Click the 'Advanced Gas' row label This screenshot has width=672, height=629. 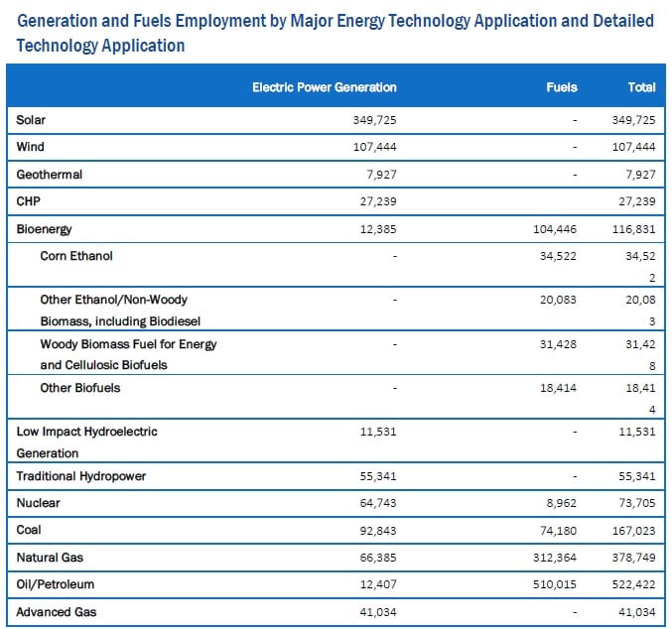(57, 612)
